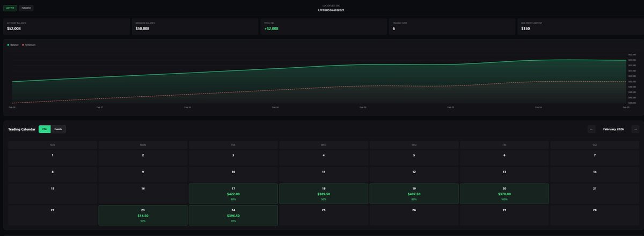
Task: Select calendar day 3
Action: coord(233,158)
